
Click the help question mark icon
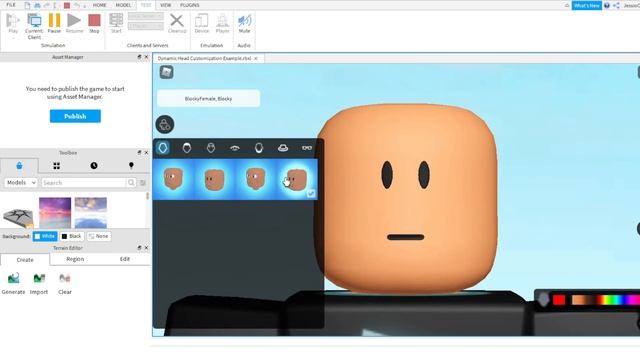coord(607,5)
